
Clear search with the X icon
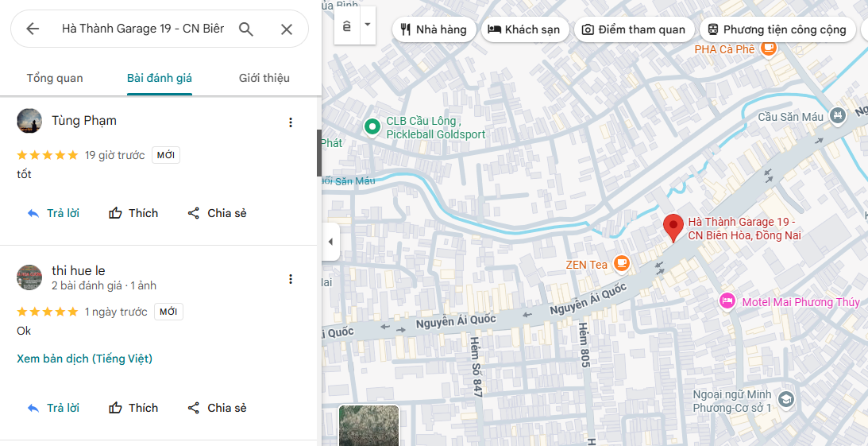pyautogui.click(x=286, y=29)
